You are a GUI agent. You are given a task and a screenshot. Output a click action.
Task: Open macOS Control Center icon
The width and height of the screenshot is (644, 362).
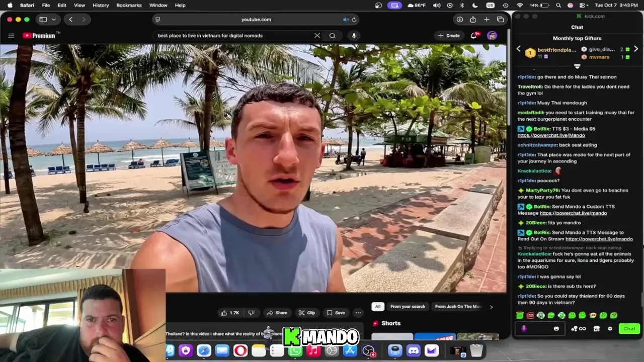coord(582,5)
